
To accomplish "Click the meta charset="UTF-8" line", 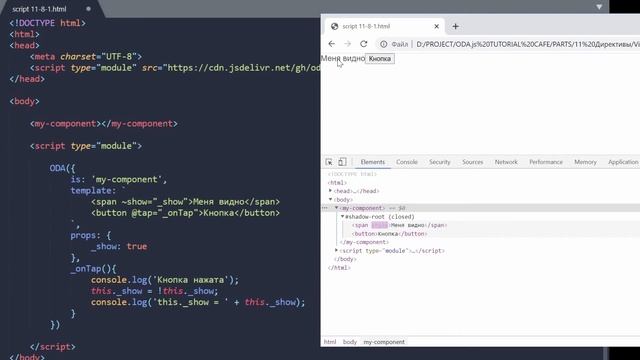I will coord(86,57).
